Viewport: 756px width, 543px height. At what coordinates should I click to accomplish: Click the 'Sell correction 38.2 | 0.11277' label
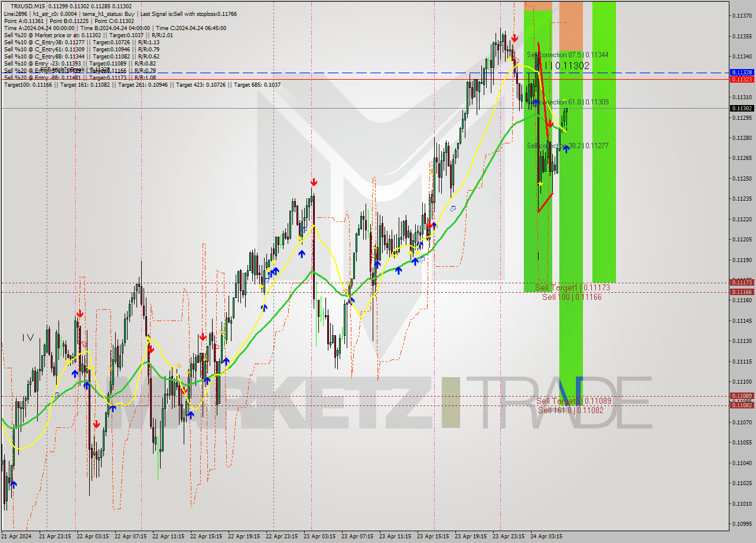(x=568, y=145)
